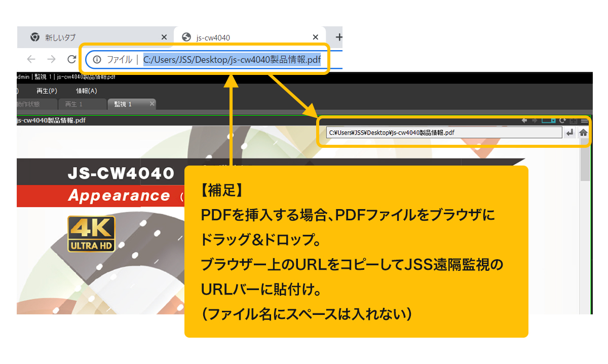Click the JS-CW4040 heading in the PDF

(121, 174)
